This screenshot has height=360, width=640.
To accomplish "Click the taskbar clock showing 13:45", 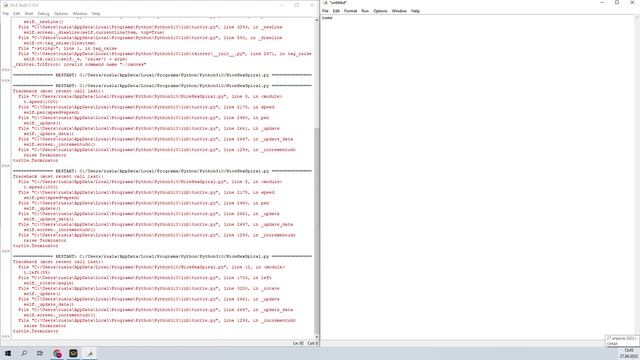I will tap(629, 351).
